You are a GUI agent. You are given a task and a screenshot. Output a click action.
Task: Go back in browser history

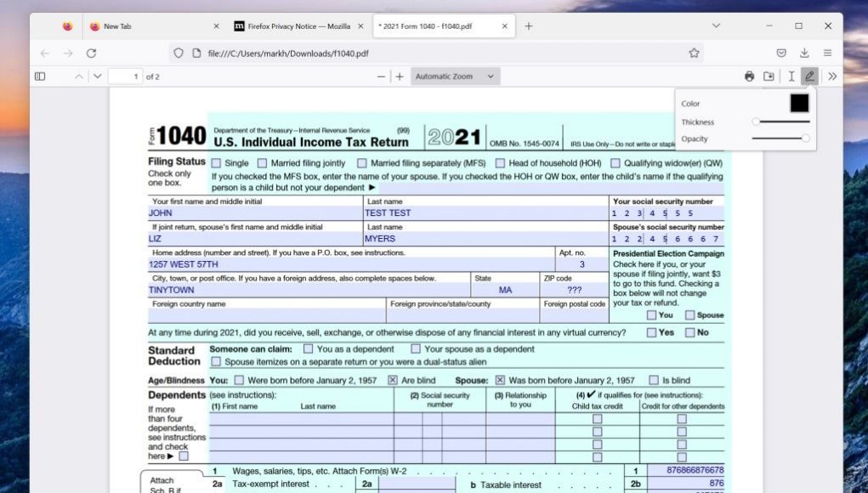[45, 53]
